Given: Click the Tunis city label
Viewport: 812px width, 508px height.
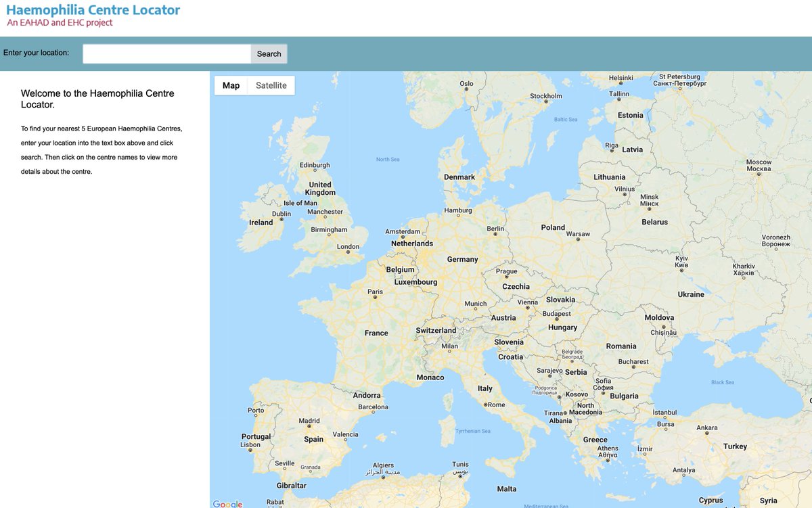Looking at the screenshot, I should coord(460,468).
